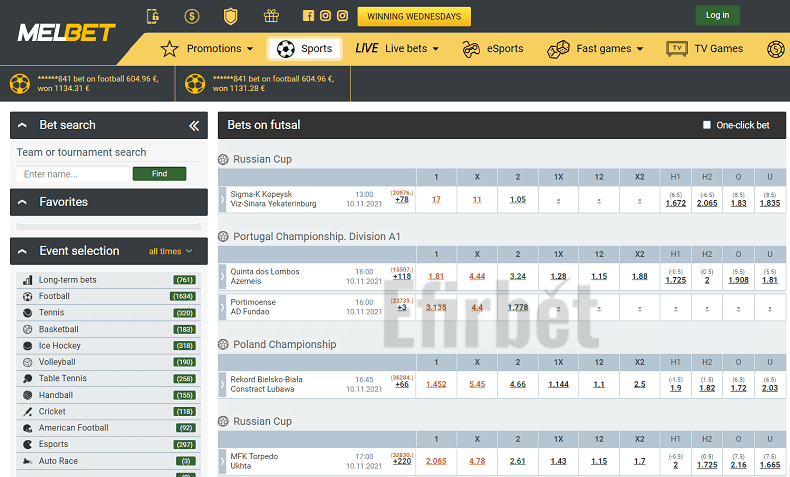Open the Poland Championship league heading
790x477 pixels.
click(284, 345)
